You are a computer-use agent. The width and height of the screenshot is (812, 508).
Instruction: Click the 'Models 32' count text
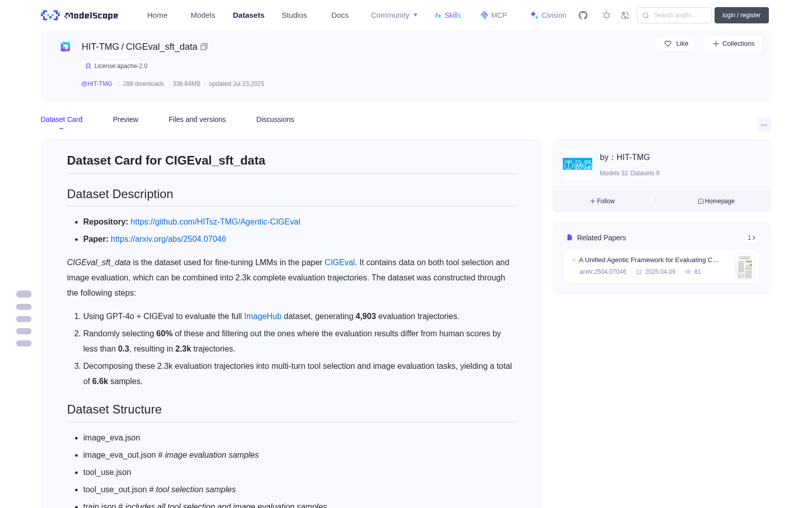[x=614, y=173]
